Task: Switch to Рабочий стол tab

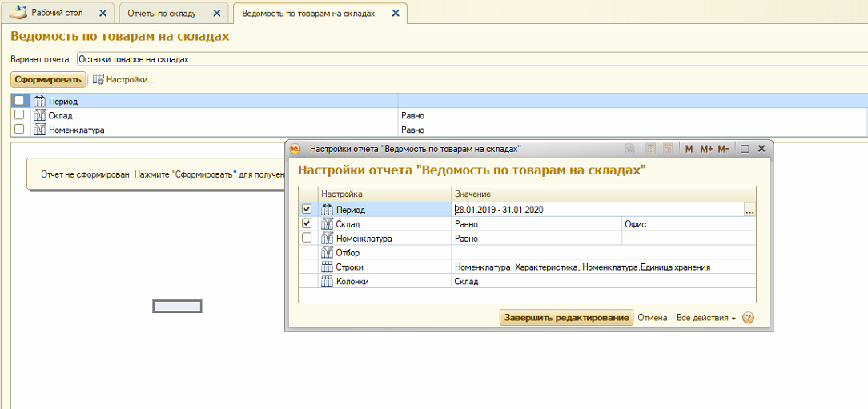Action: [x=57, y=12]
